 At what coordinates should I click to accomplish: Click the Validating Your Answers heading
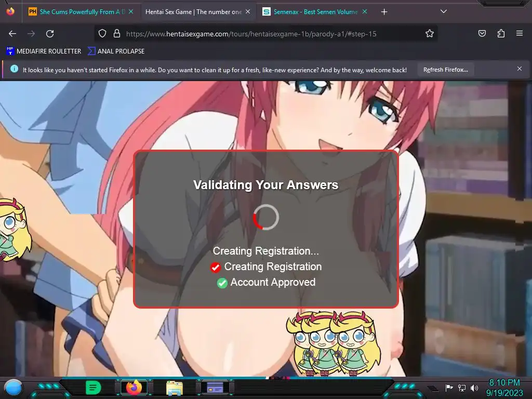click(265, 185)
